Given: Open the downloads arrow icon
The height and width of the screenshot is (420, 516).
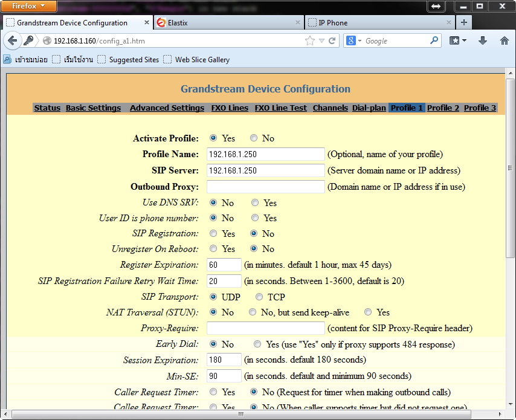Looking at the screenshot, I should click(x=483, y=40).
